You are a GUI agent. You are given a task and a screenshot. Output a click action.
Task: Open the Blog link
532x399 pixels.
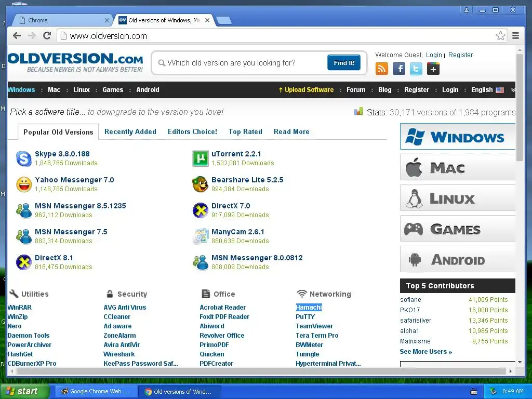385,90
